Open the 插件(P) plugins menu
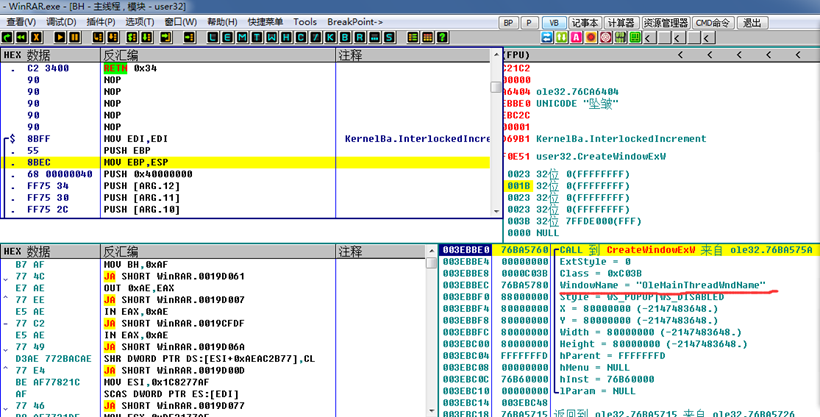Screen dimensions: 820x417 tap(101, 21)
